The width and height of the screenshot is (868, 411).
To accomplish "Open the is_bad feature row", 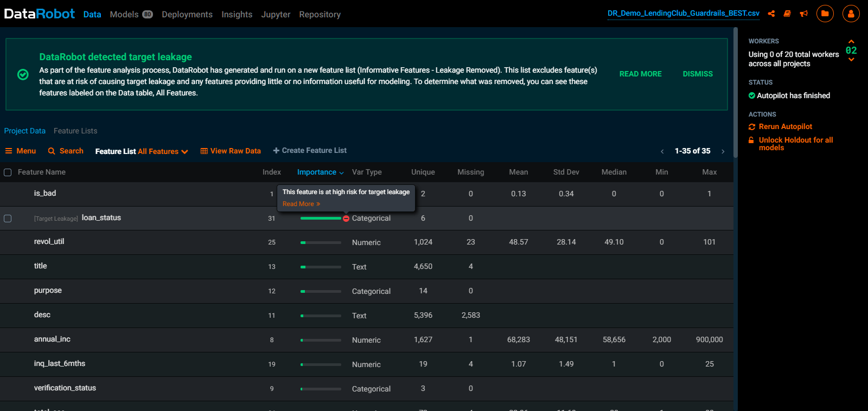I will [367, 194].
